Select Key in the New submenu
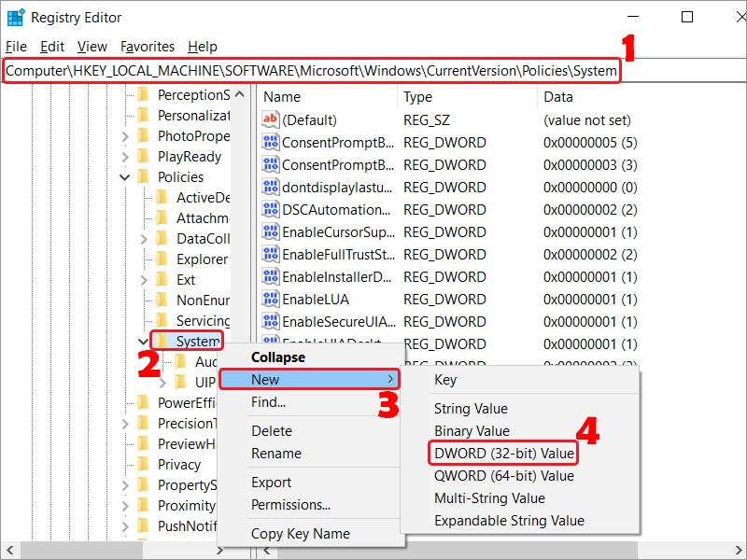The height and width of the screenshot is (560, 747). 520,380
